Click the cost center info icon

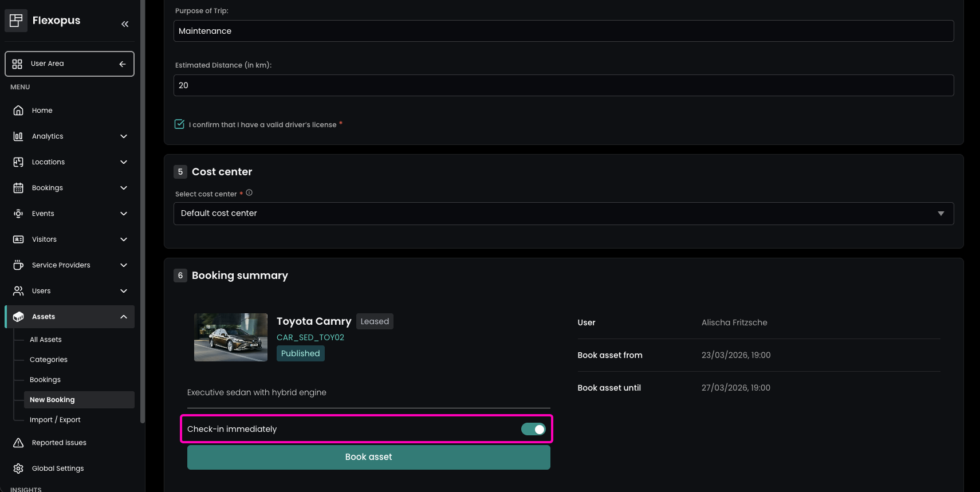click(x=249, y=193)
